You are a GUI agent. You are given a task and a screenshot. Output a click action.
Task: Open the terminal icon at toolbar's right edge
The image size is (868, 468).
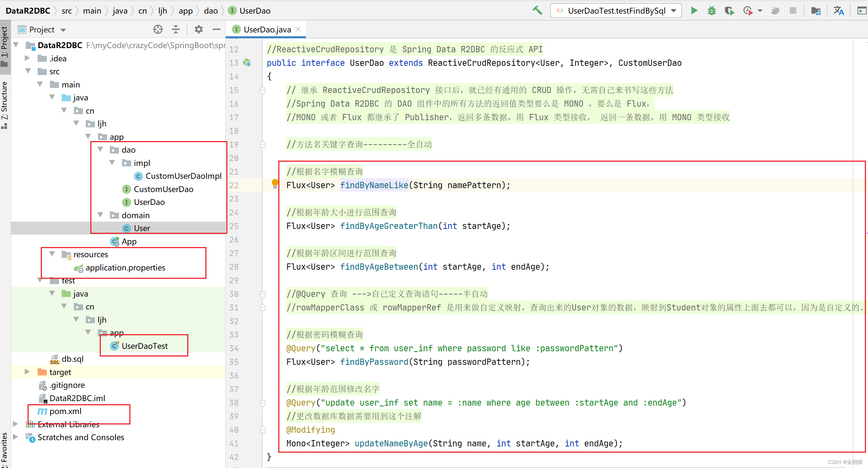(x=861, y=10)
